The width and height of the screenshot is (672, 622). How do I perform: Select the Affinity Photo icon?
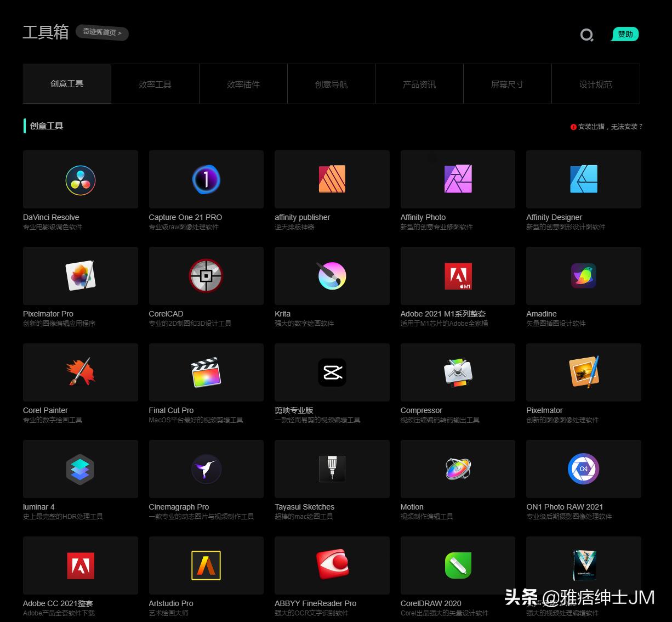457,179
